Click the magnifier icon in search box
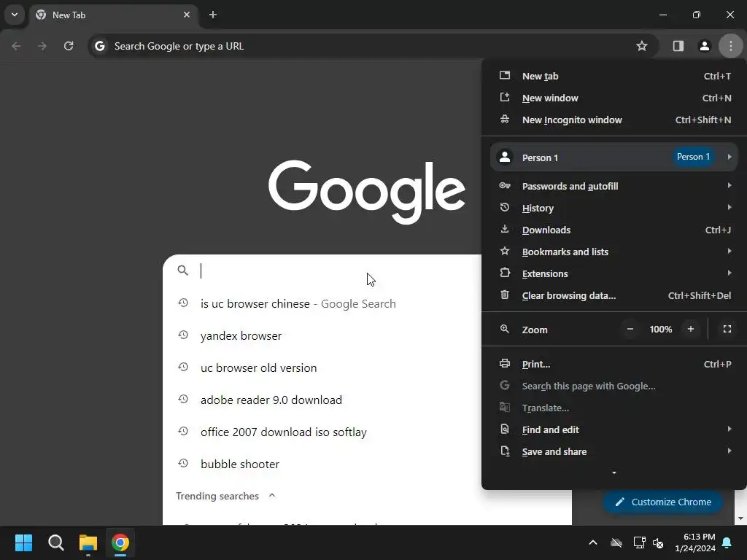Viewport: 747px width, 560px height. [182, 271]
